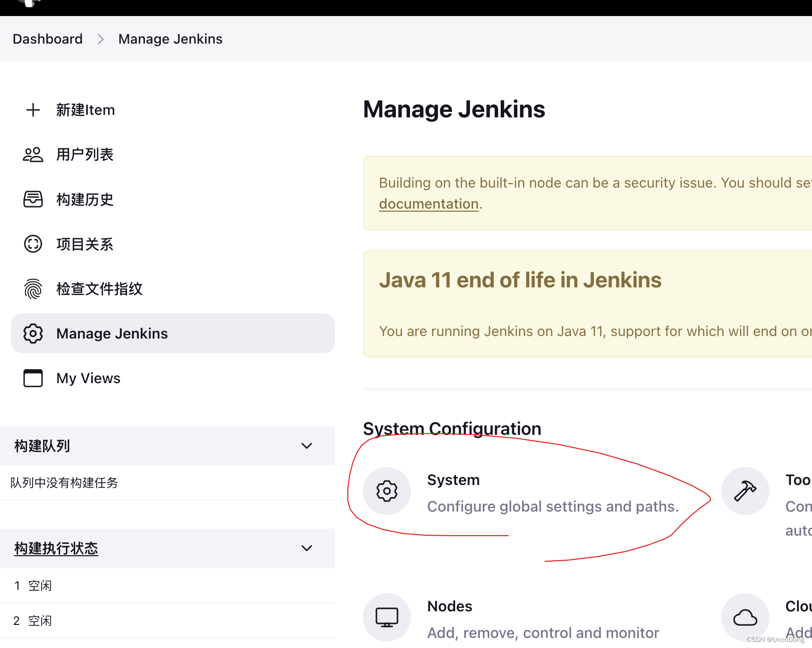Screen dimensions: 812x648
Task: Open 新建Item in the sidebar
Action: (172, 110)
